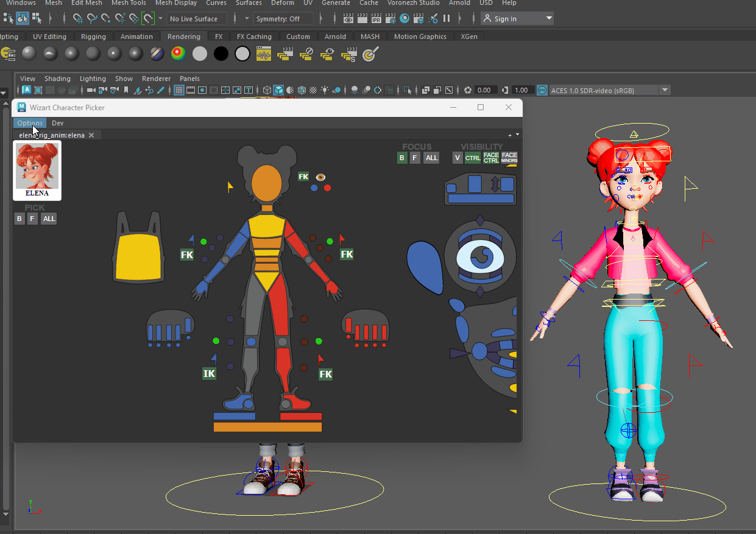Click the yellow backpack control shape
756x534 pixels.
pos(140,256)
